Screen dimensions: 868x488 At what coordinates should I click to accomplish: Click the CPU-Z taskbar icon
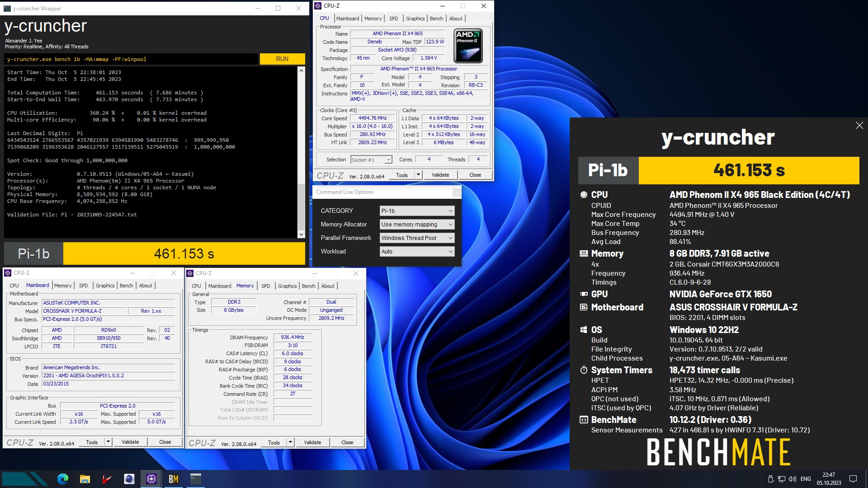151,479
